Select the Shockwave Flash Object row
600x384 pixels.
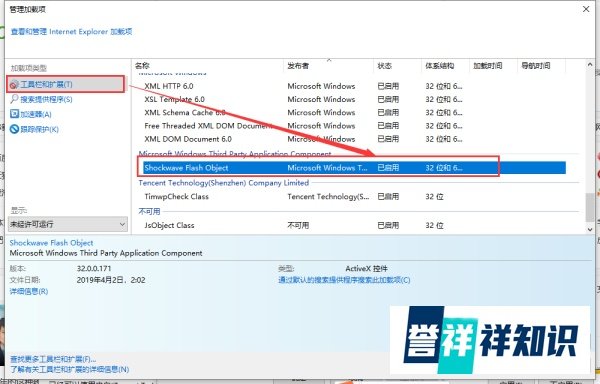[x=354, y=168]
